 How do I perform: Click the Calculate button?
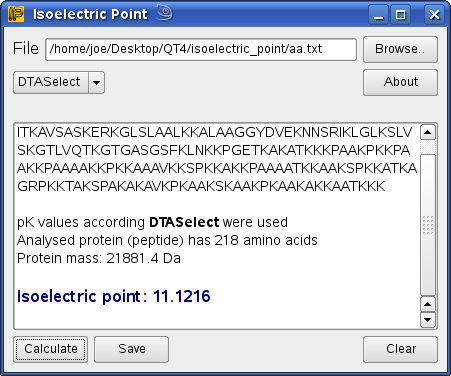51,349
